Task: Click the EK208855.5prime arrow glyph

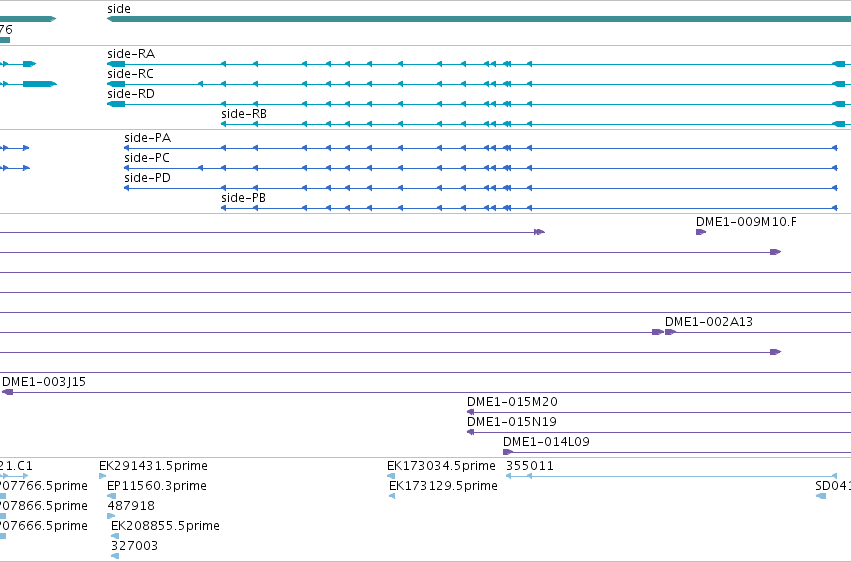Action: [115, 537]
